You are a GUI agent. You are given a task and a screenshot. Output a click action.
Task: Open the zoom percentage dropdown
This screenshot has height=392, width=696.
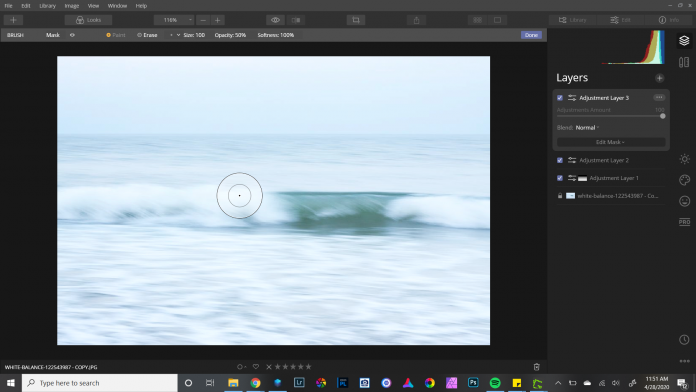pyautogui.click(x=174, y=20)
